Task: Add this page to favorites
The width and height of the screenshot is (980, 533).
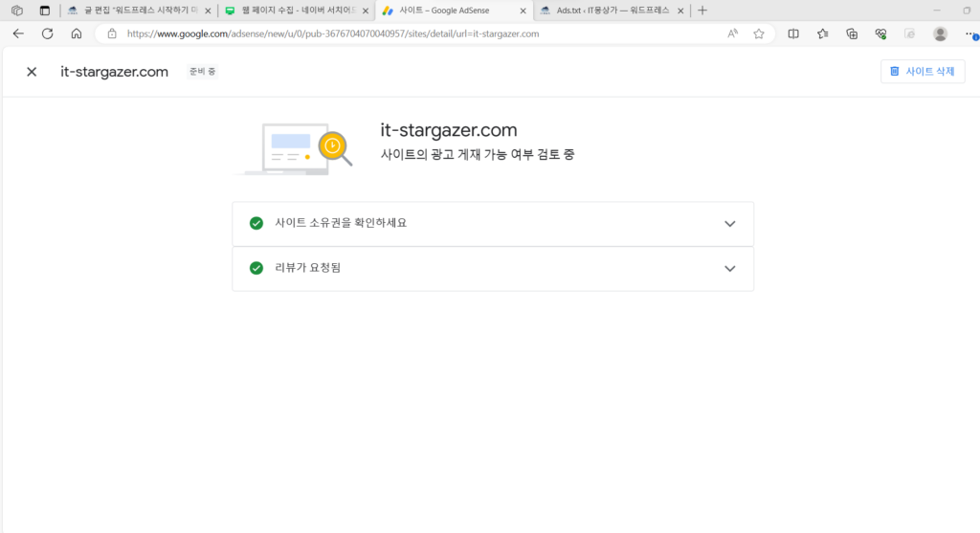Action: tap(759, 33)
